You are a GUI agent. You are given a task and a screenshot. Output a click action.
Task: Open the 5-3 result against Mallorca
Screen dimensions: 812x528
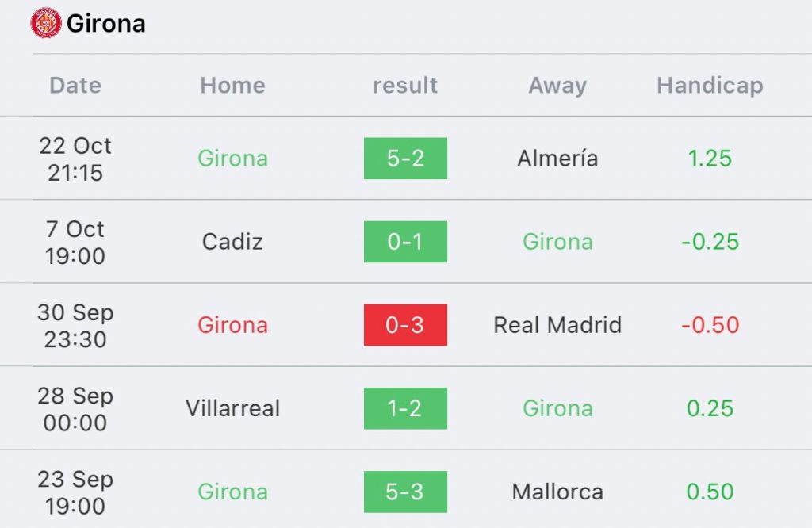coord(405,492)
